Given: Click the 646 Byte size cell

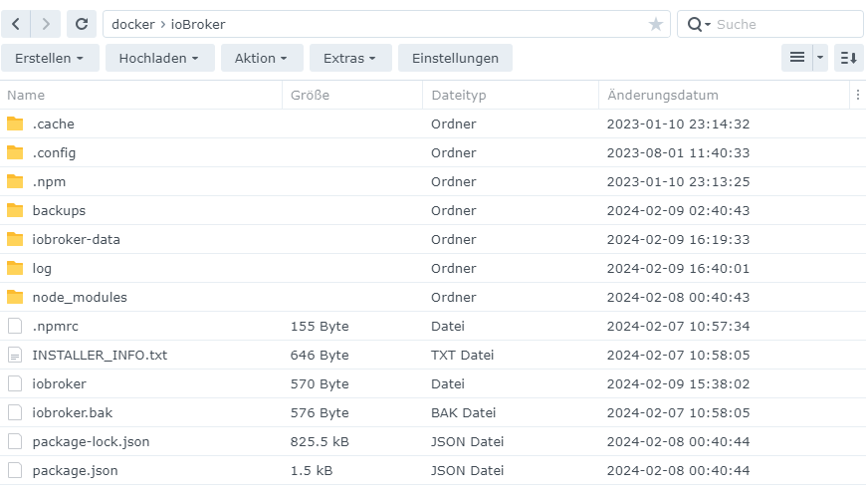Looking at the screenshot, I should 320,355.
